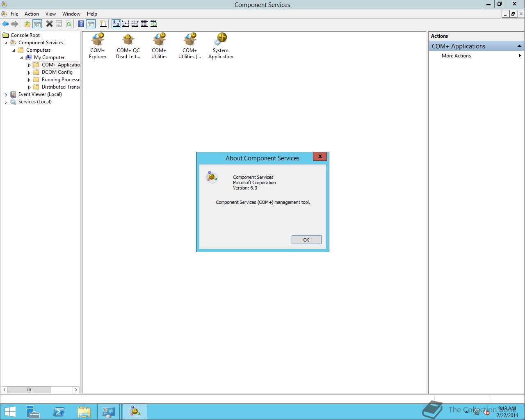Screen dimensions: 525x420
Task: Click the 'Version: 6.3' text
Action: point(245,188)
